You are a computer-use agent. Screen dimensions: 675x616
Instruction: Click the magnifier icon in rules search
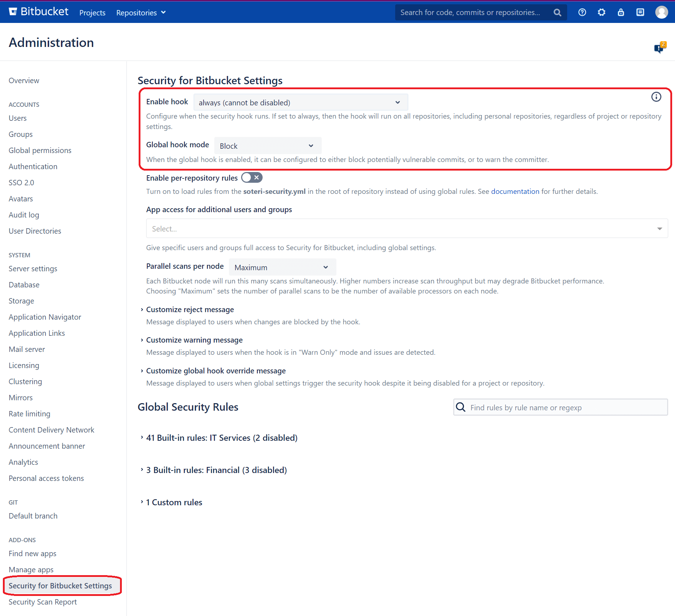[x=461, y=407]
